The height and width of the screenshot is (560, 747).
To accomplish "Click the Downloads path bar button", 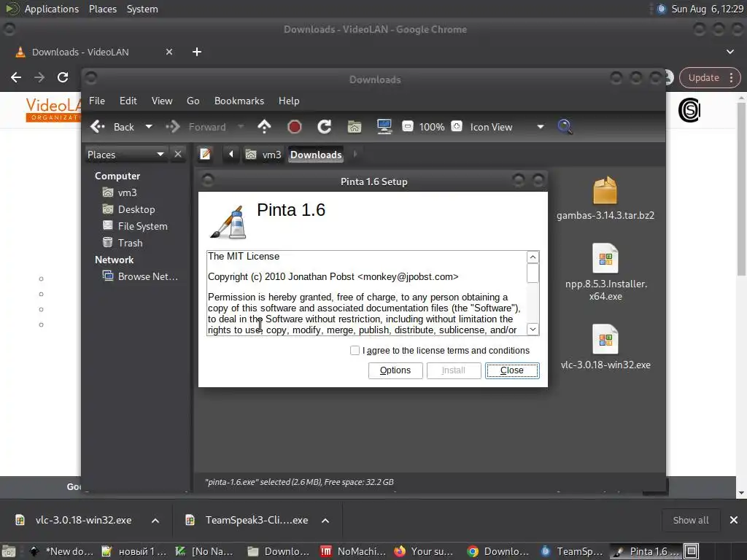I will coord(316,155).
